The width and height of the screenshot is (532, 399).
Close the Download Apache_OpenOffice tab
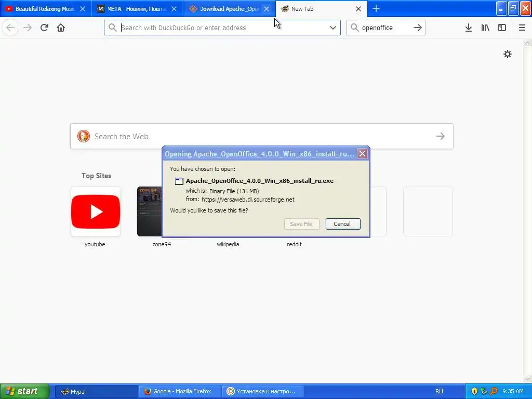267,9
